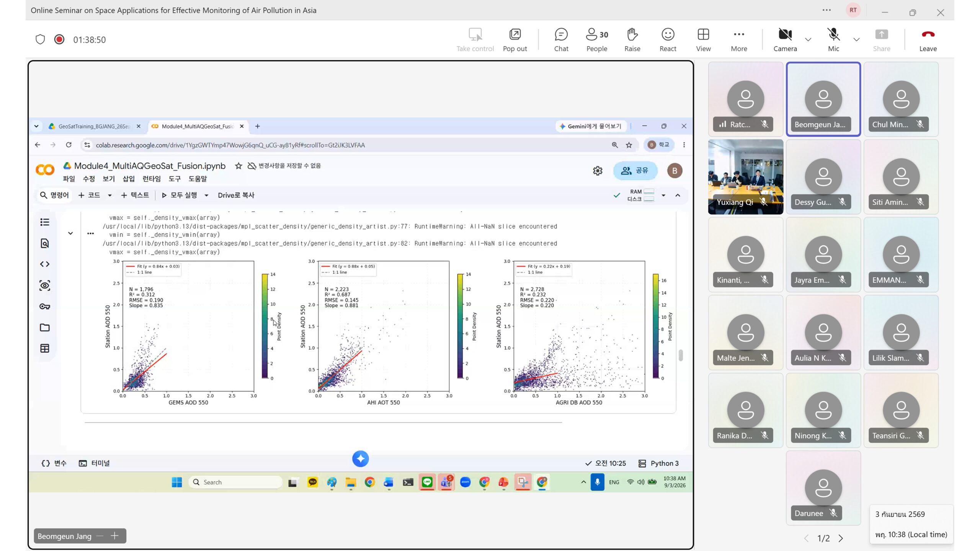The image size is (980, 551).
Task: Select Yuxiang Qi's video thumbnail
Action: pyautogui.click(x=745, y=177)
